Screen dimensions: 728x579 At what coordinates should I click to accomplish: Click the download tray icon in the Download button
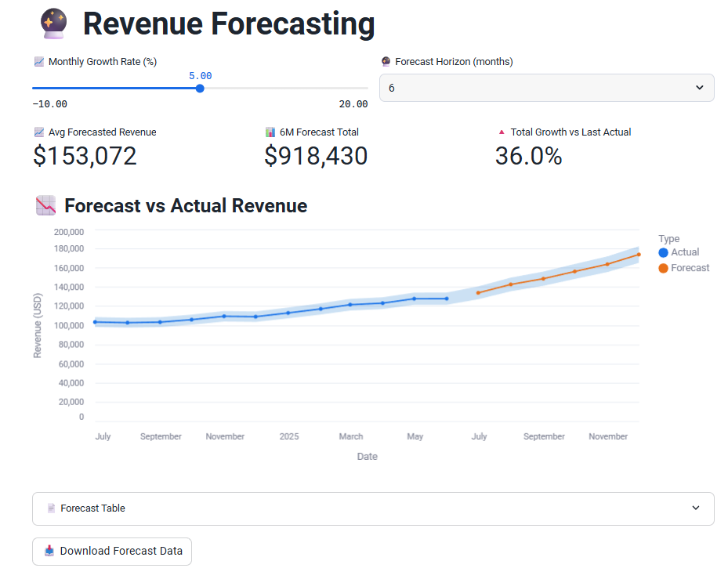click(x=49, y=551)
